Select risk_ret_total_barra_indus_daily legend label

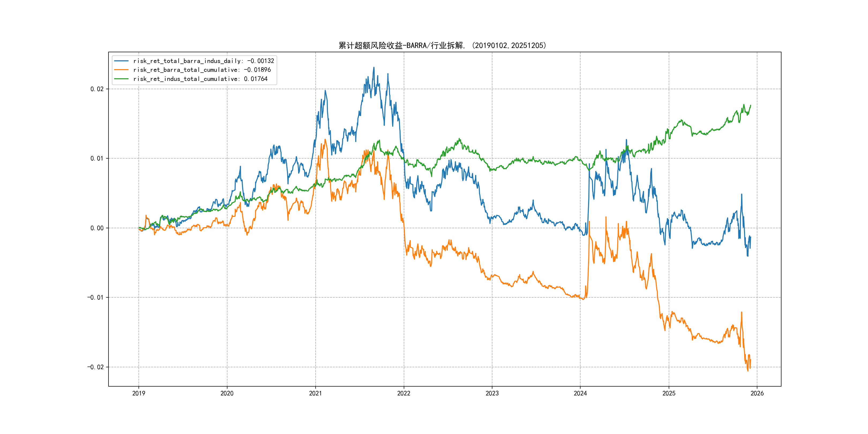[204, 61]
